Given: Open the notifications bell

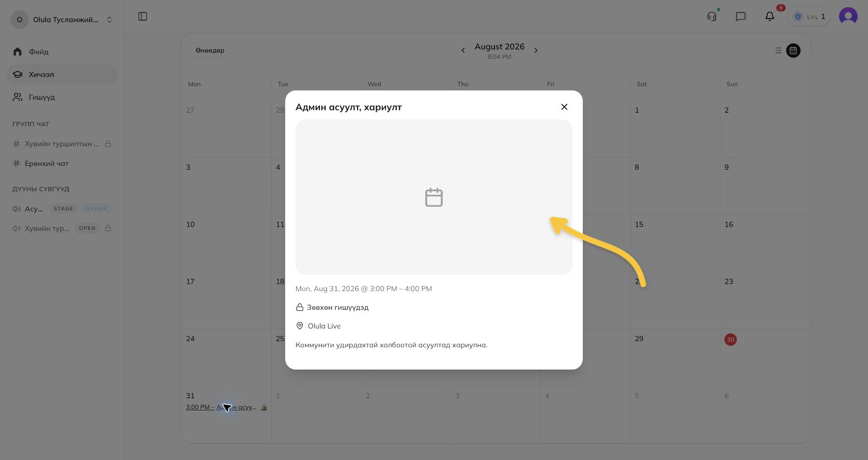Looking at the screenshot, I should (x=770, y=17).
